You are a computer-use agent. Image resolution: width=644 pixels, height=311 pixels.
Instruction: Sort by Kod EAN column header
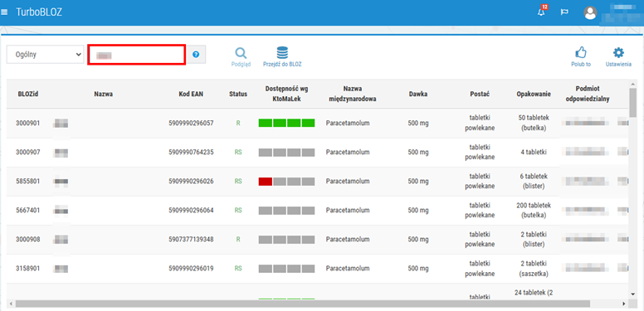[191, 94]
